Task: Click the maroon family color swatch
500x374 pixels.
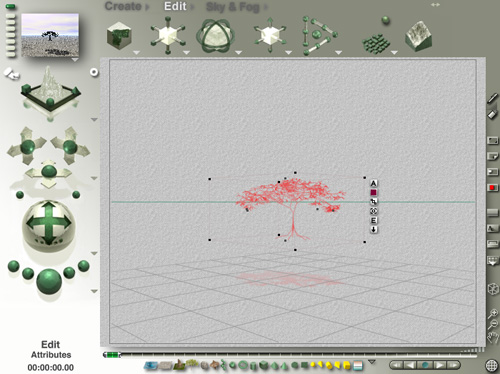Action: tap(374, 192)
